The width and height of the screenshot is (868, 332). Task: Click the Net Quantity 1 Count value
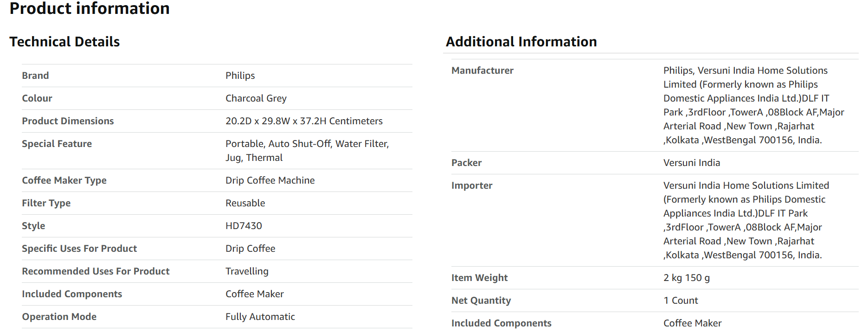(x=681, y=300)
